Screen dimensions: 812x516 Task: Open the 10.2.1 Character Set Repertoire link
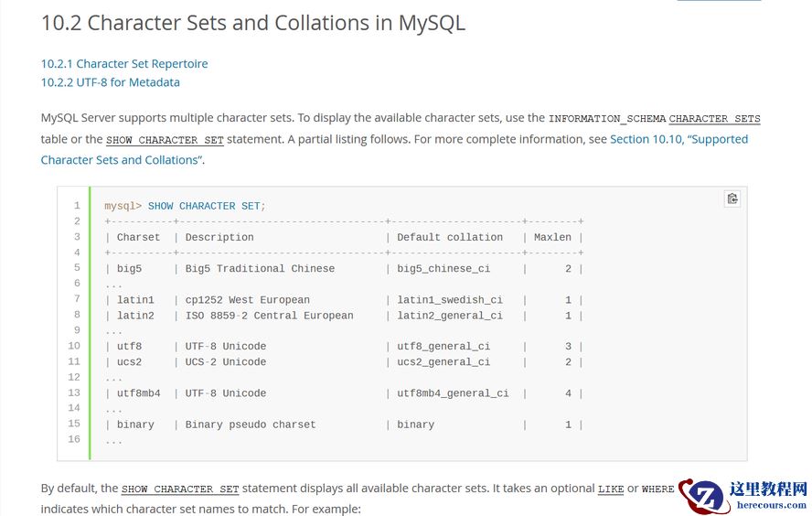(x=124, y=64)
